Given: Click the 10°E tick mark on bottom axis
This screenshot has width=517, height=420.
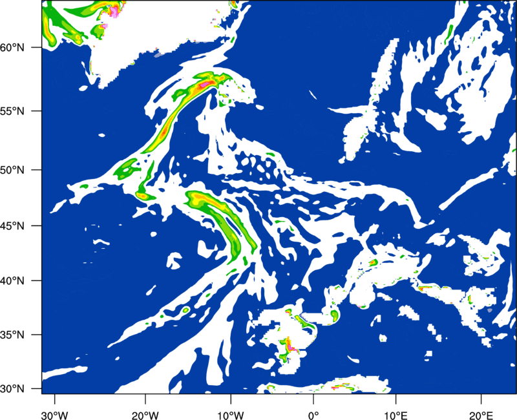Looking at the screenshot, I should [396, 399].
